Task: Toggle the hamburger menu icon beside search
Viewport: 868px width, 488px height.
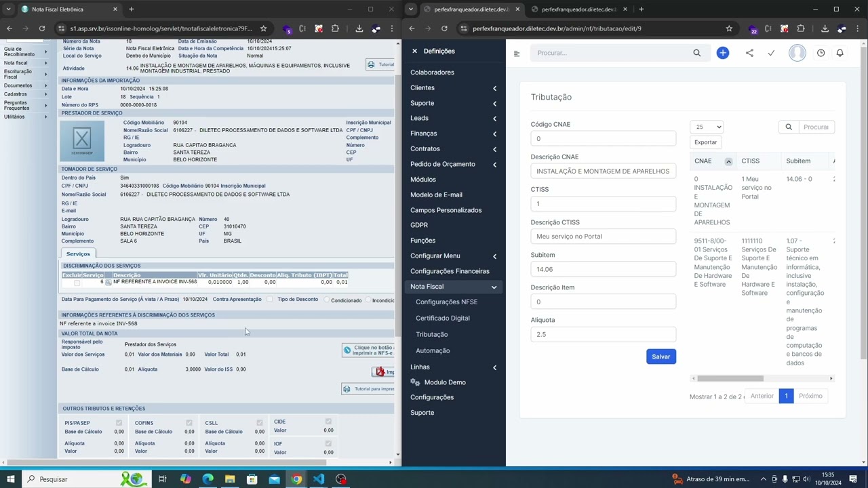Action: point(517,53)
